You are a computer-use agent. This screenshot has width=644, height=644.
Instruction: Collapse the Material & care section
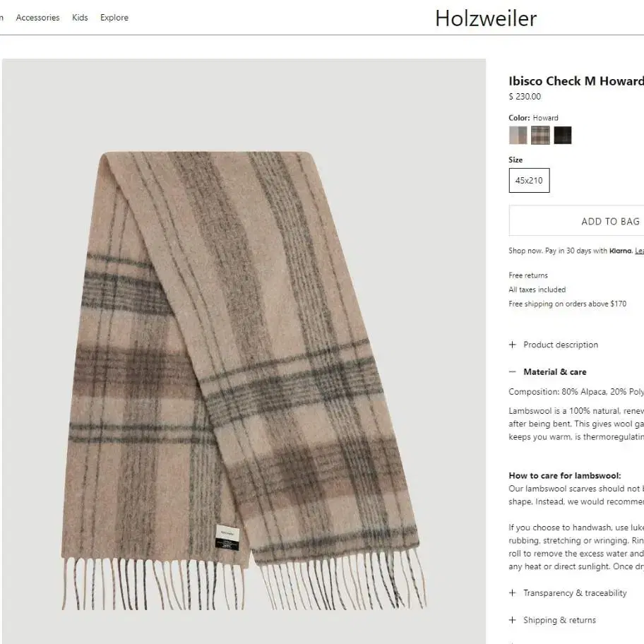point(555,371)
